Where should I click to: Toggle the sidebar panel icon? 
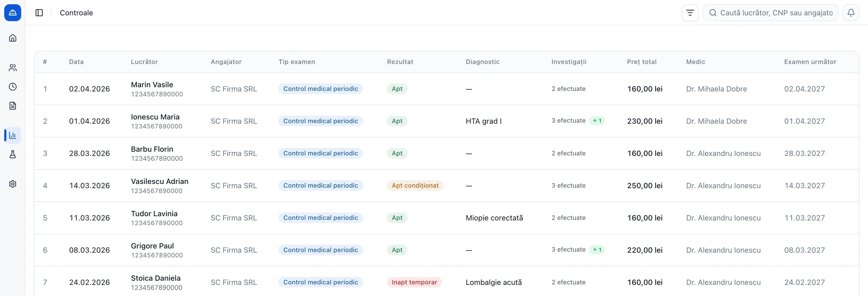pos(39,13)
